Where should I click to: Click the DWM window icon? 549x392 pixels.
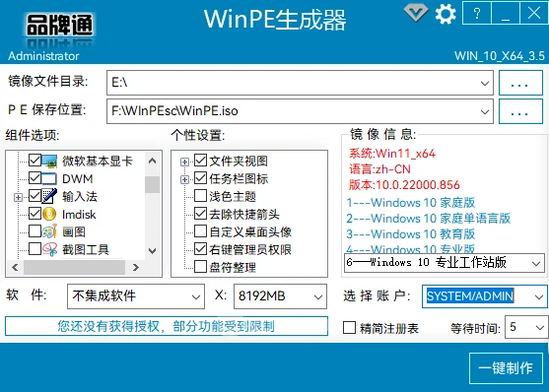[x=49, y=178]
